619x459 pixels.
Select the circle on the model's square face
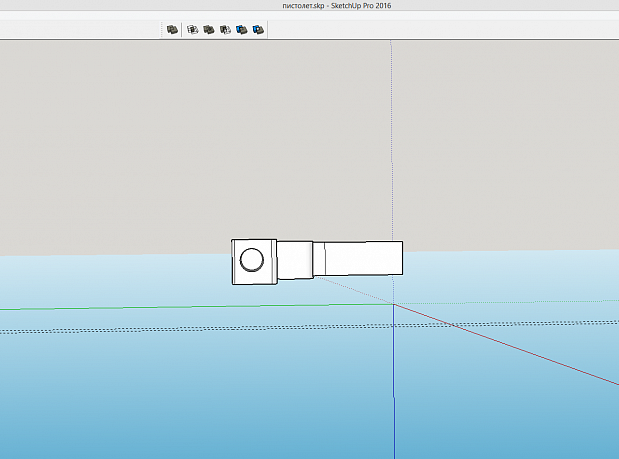(251, 260)
